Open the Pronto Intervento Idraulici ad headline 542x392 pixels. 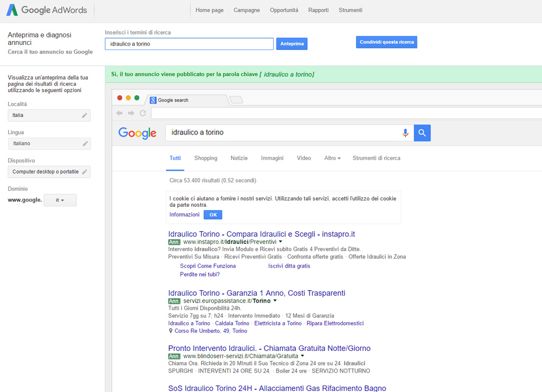coord(269,348)
